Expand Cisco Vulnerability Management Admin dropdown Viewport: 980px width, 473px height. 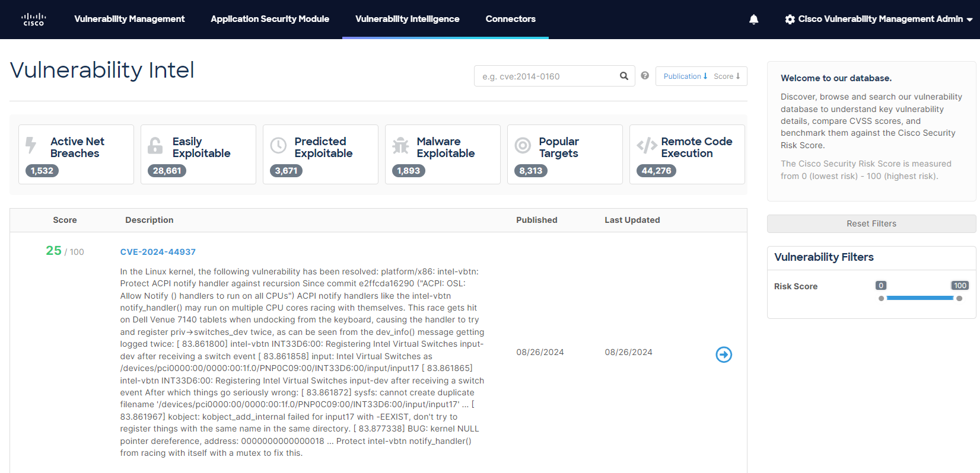point(880,19)
